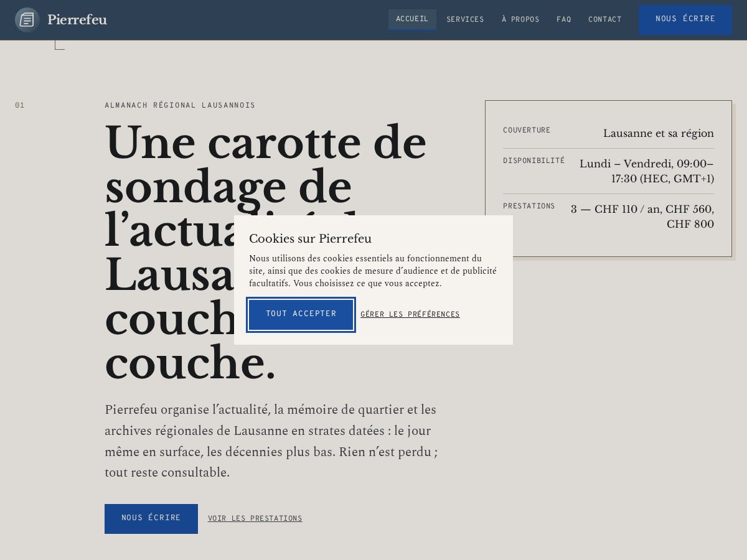747x560 pixels.
Task: Click the Almanach régional lausannois label
Action: click(180, 105)
